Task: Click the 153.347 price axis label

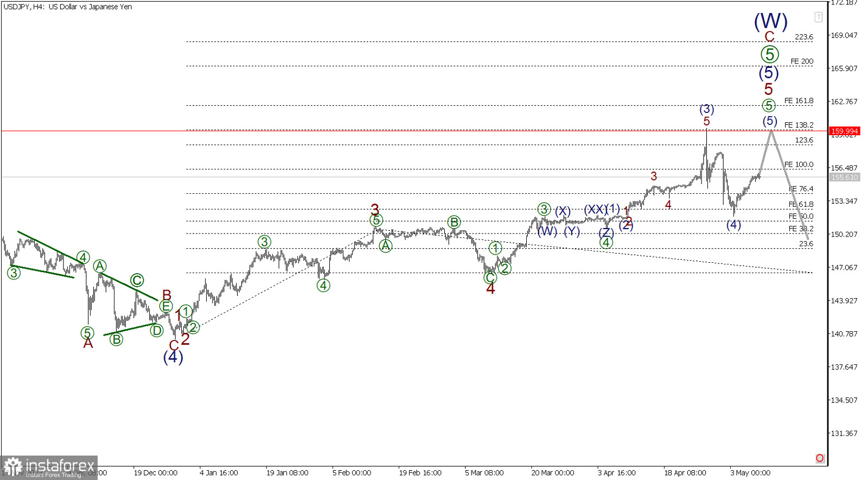Action: point(844,201)
